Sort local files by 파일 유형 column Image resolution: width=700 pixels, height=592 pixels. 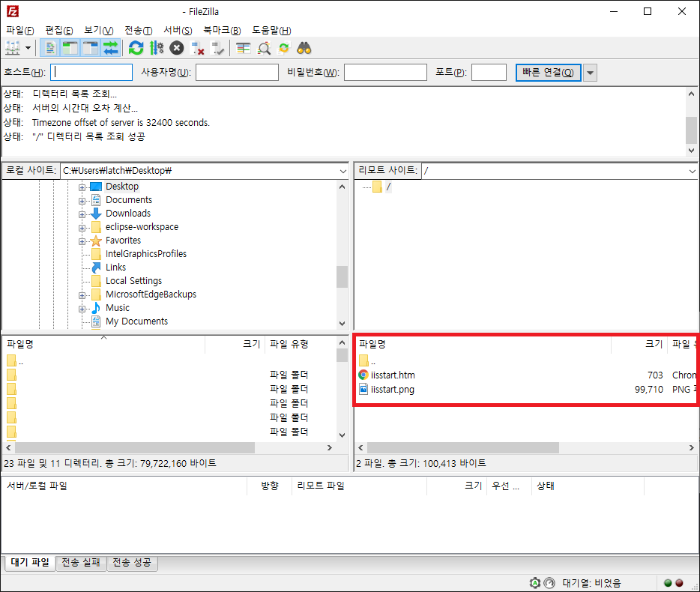[300, 344]
